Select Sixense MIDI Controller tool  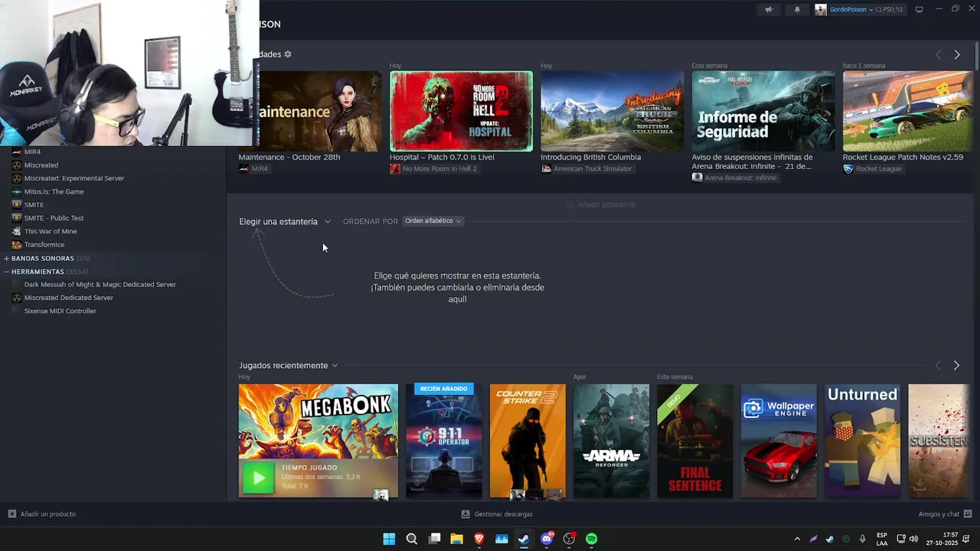pos(60,311)
